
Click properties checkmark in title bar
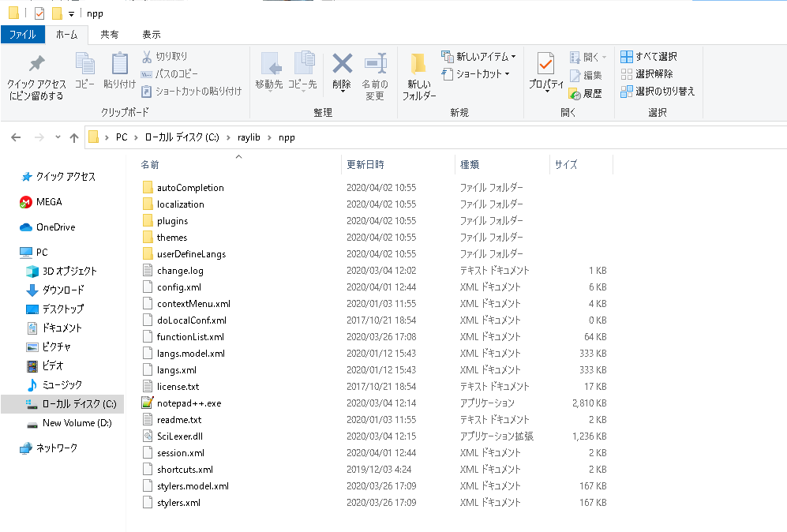[39, 13]
